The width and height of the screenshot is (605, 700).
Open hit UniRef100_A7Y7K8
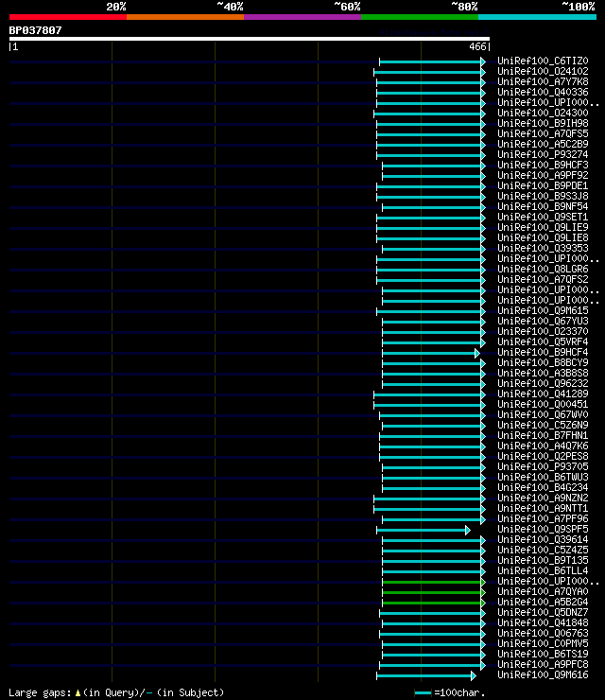click(x=543, y=81)
